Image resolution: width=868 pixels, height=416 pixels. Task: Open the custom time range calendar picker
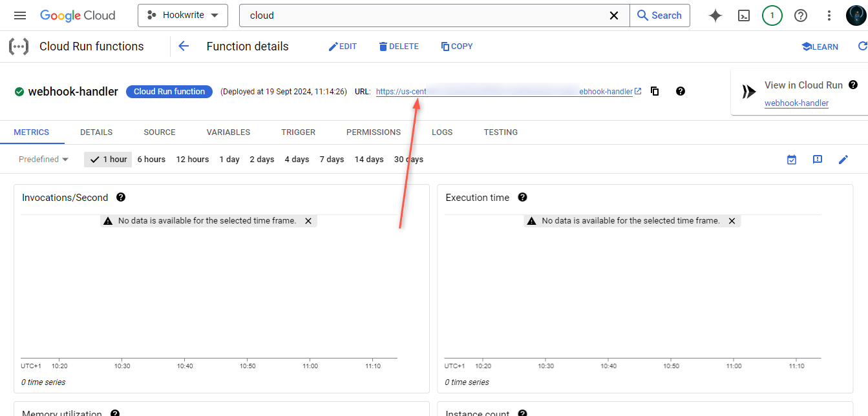[791, 159]
